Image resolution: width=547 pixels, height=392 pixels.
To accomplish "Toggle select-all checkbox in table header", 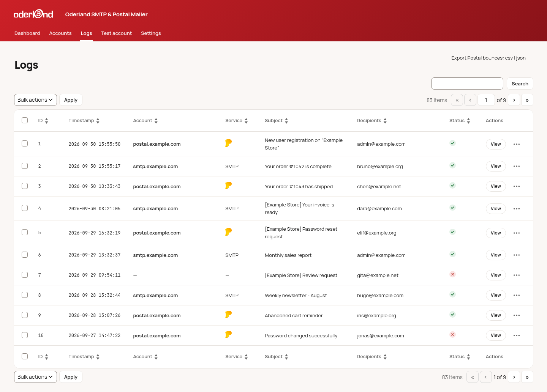I will pyautogui.click(x=25, y=120).
